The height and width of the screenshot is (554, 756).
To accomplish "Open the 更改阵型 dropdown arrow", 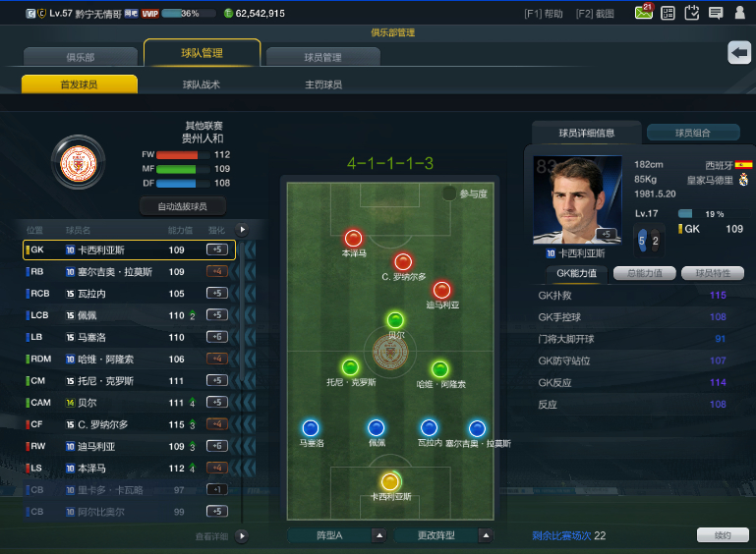I will (486, 535).
